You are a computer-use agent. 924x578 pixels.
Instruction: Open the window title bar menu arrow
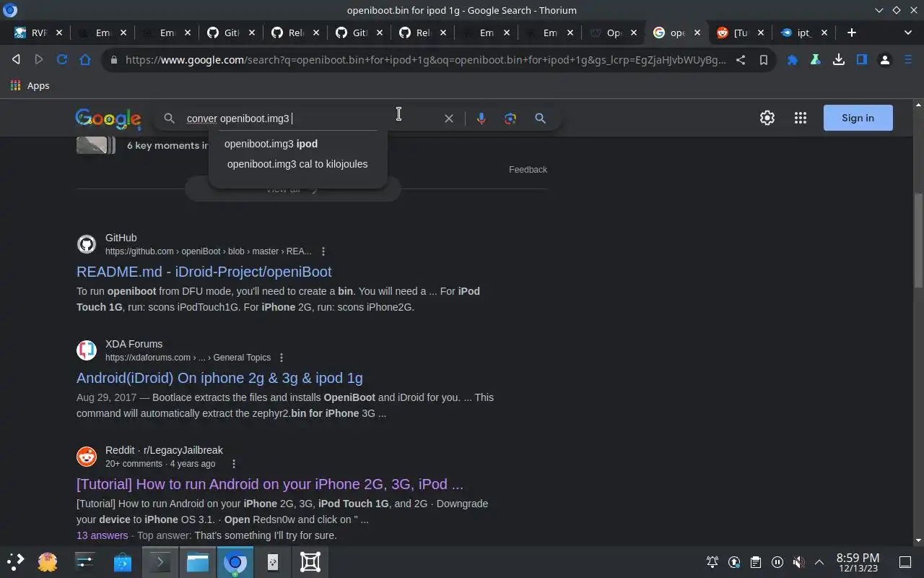[x=879, y=10]
